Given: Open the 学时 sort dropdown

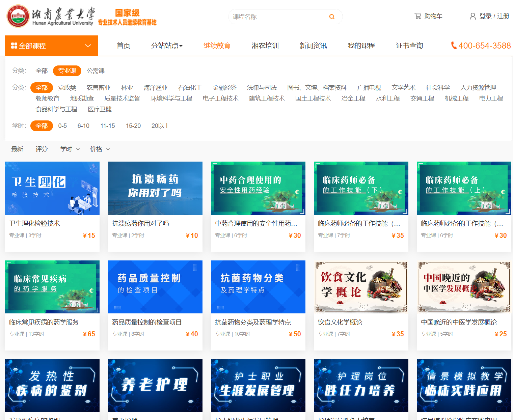Looking at the screenshot, I should 70,149.
